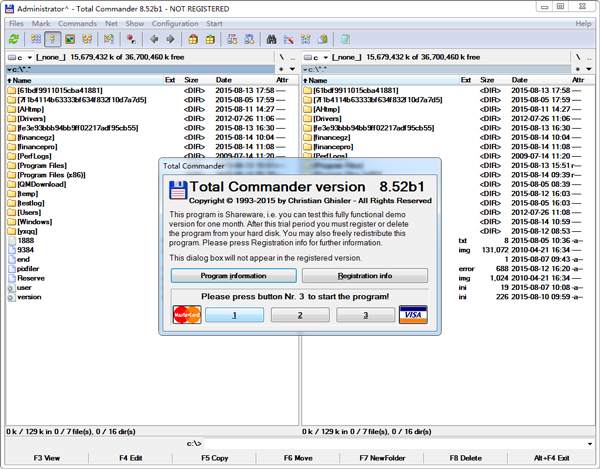The height and width of the screenshot is (469, 600).
Task: Click the VISA icon in the dialog
Action: pyautogui.click(x=413, y=315)
